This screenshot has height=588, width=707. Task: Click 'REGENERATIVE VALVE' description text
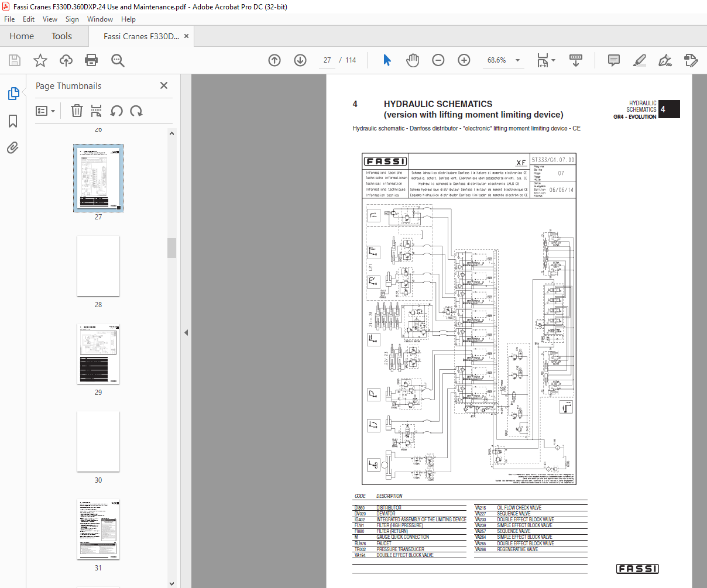point(517,549)
